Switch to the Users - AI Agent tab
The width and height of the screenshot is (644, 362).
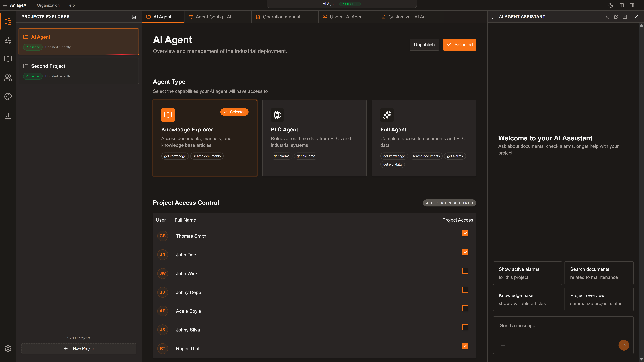pyautogui.click(x=347, y=17)
